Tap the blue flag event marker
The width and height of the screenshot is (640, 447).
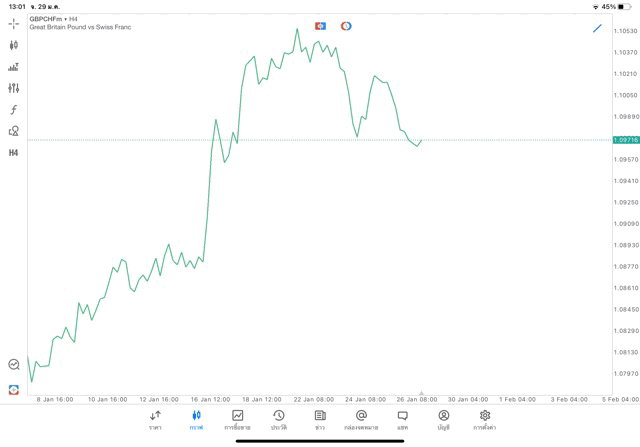(320, 26)
